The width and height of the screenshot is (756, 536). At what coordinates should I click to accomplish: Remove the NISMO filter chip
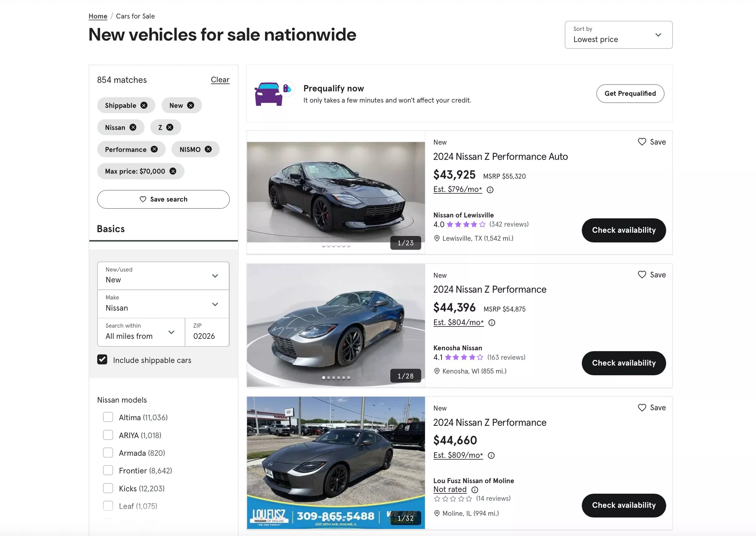point(208,149)
